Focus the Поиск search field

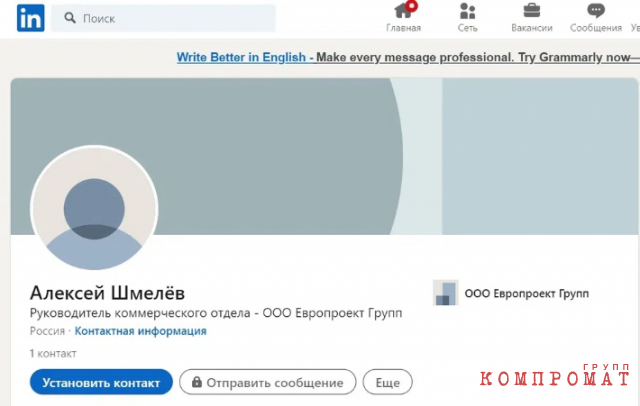point(163,18)
